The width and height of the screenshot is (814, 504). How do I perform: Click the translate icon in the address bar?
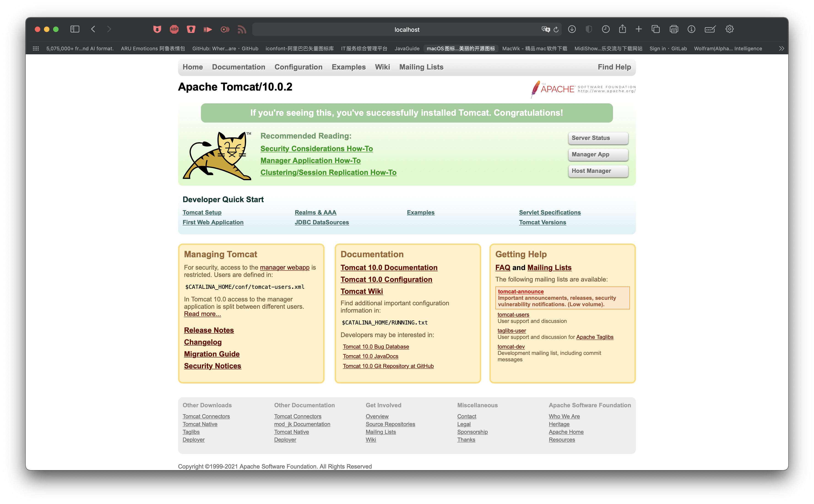pyautogui.click(x=545, y=29)
